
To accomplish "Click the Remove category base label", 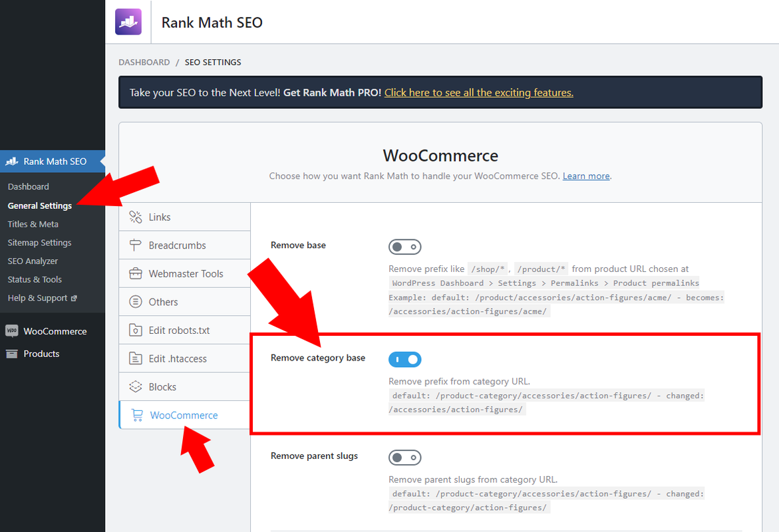I will (318, 358).
